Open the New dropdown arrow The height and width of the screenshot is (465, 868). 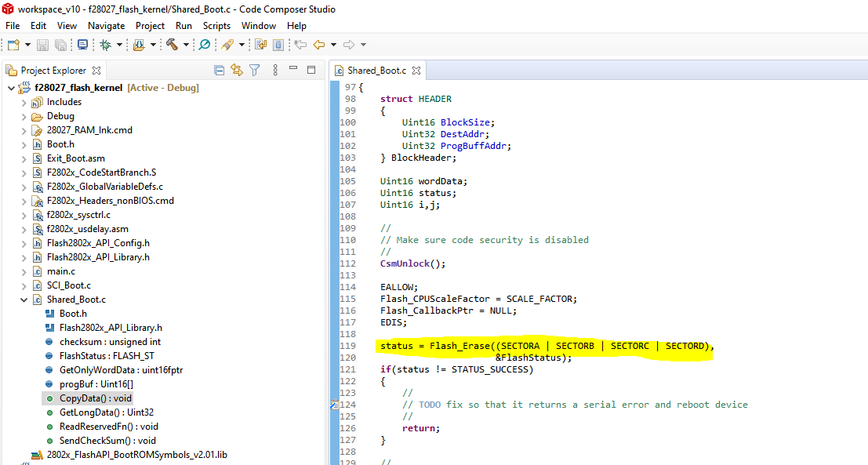[27, 45]
